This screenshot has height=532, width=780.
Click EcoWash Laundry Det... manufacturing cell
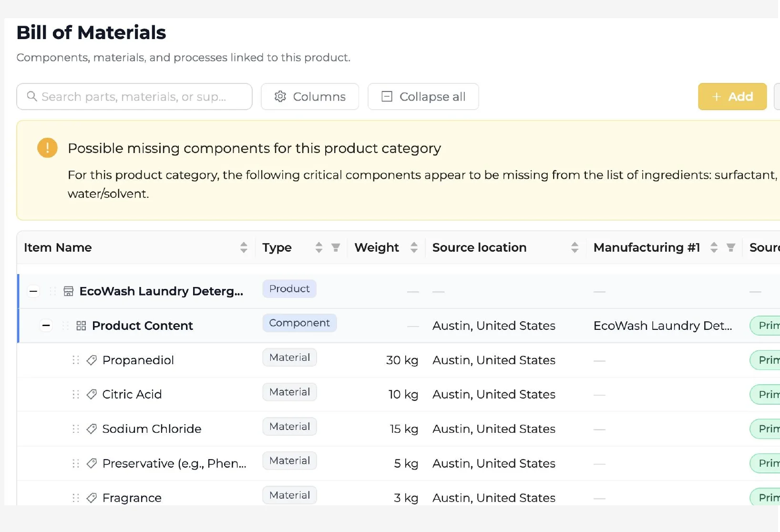click(663, 326)
